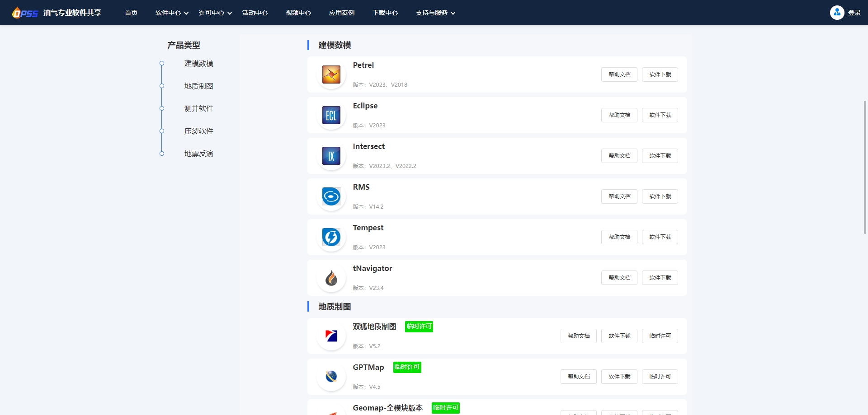Open 帮助文档 for Intersect
Image resolution: width=868 pixels, height=415 pixels.
619,156
